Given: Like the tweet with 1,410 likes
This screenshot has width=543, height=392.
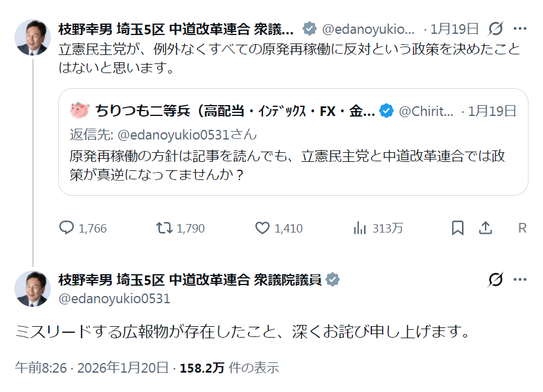Looking at the screenshot, I should 262,228.
